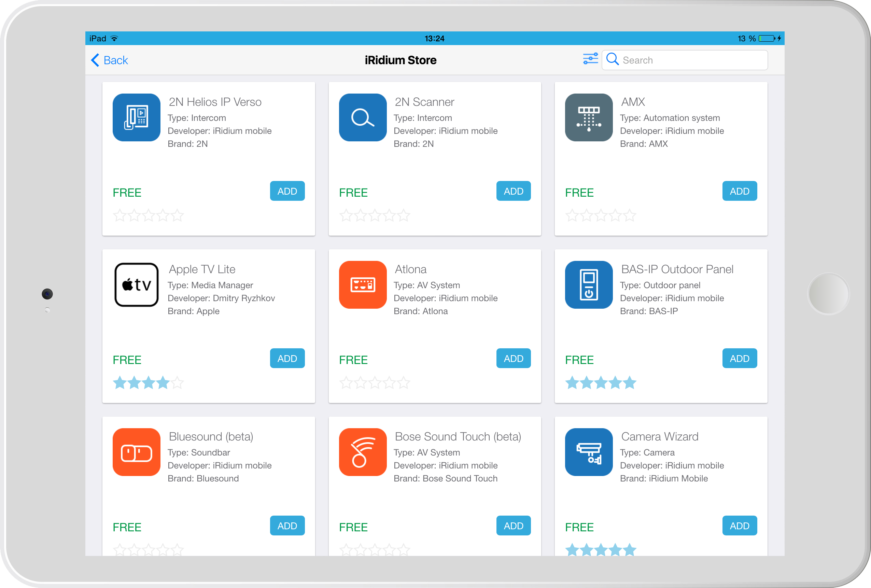Tap the back chevron arrow
Image resolution: width=871 pixels, height=588 pixels.
tap(95, 60)
